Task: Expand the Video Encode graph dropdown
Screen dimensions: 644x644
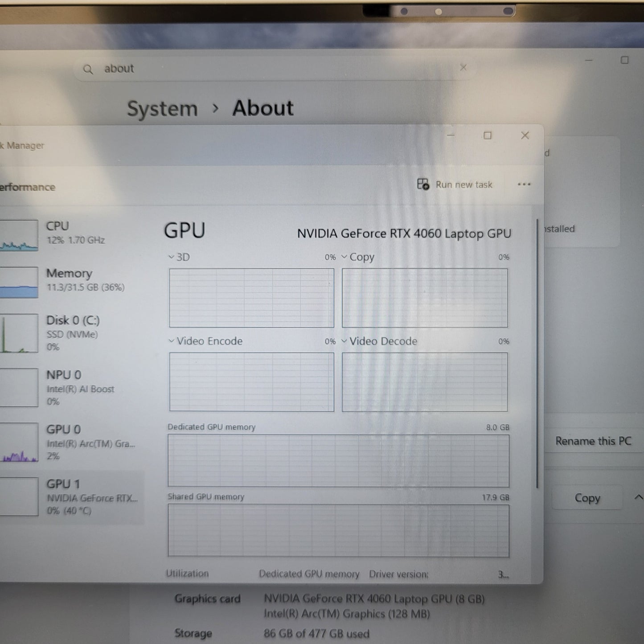Action: (x=171, y=341)
